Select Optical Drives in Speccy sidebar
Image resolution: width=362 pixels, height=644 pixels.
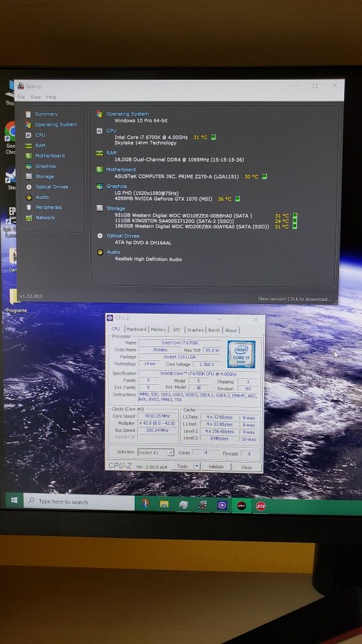click(52, 187)
